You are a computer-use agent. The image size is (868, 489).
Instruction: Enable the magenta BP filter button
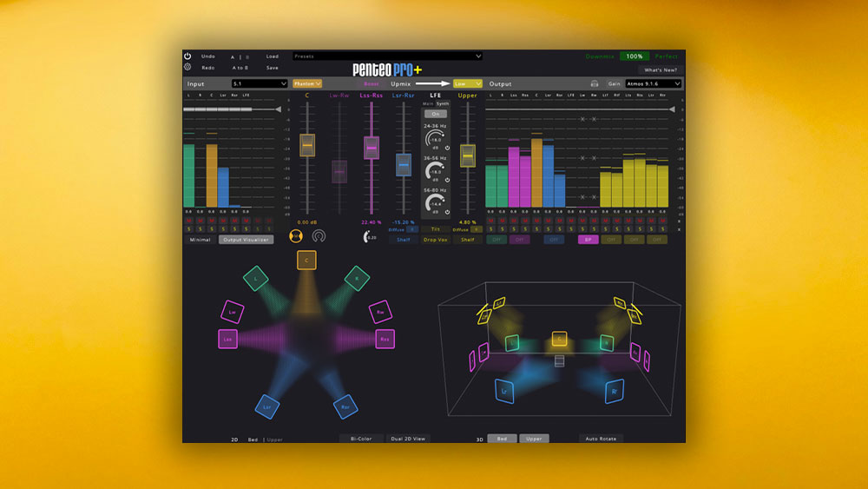(588, 239)
